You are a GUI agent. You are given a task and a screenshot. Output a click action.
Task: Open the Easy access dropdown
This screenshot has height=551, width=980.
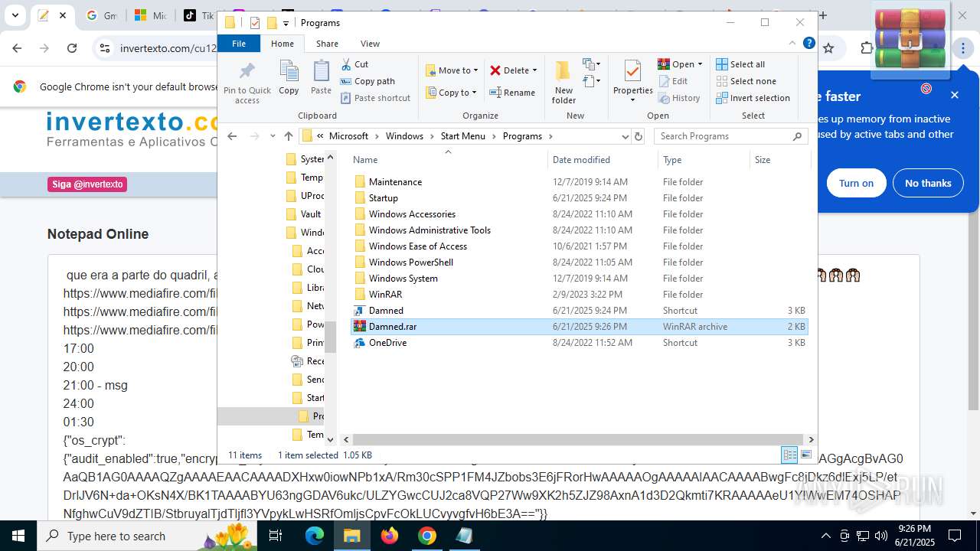[x=591, y=81]
